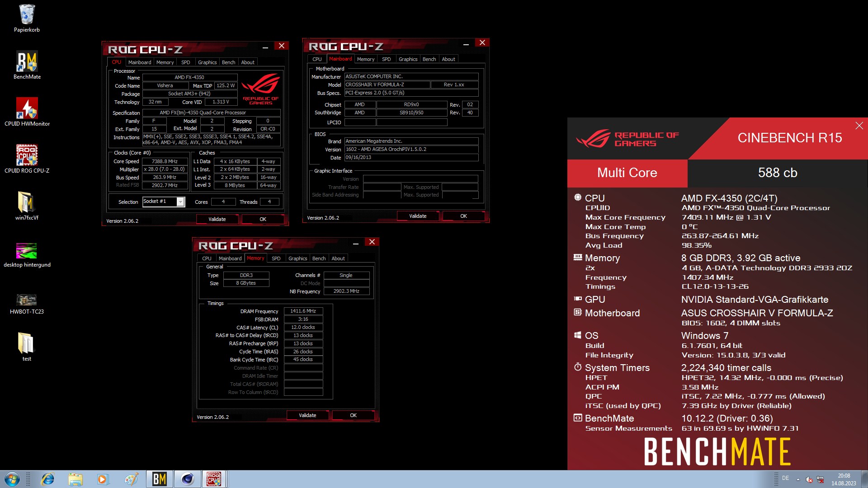
Task: Open the test folder on the desktop
Action: tap(27, 347)
